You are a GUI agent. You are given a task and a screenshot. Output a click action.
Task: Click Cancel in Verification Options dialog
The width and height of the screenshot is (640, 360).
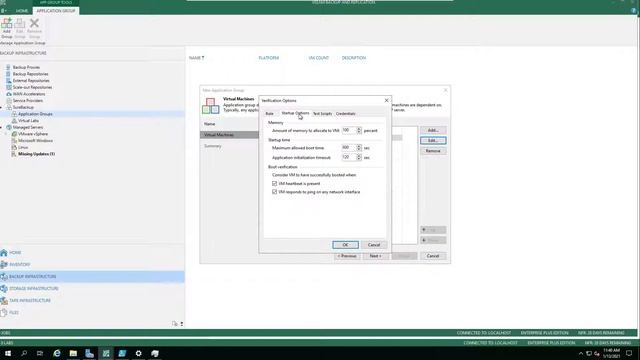coord(374,245)
